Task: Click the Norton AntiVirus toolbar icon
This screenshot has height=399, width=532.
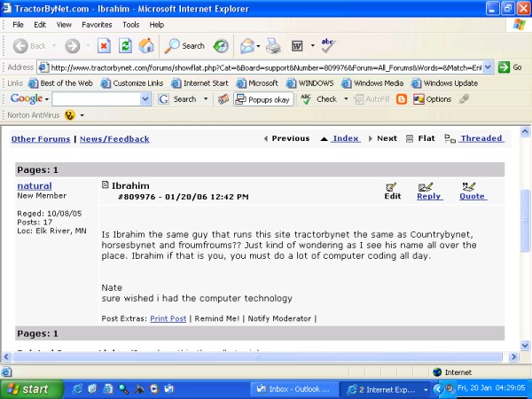Action: (69, 115)
